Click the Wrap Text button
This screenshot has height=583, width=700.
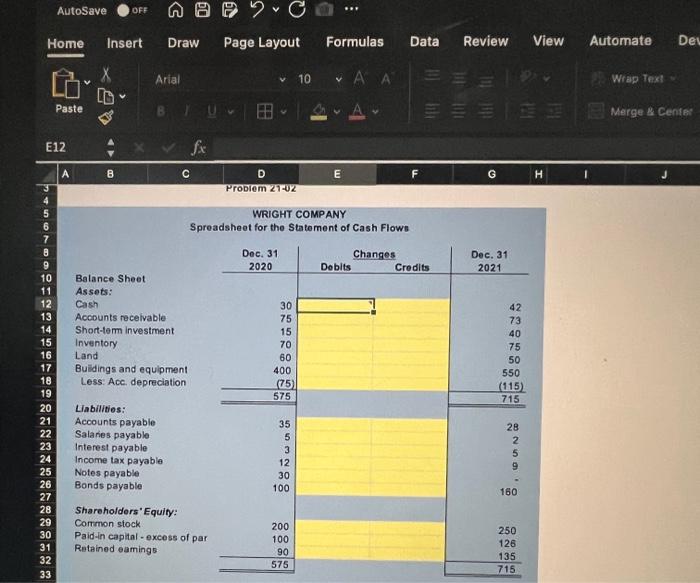click(634, 79)
